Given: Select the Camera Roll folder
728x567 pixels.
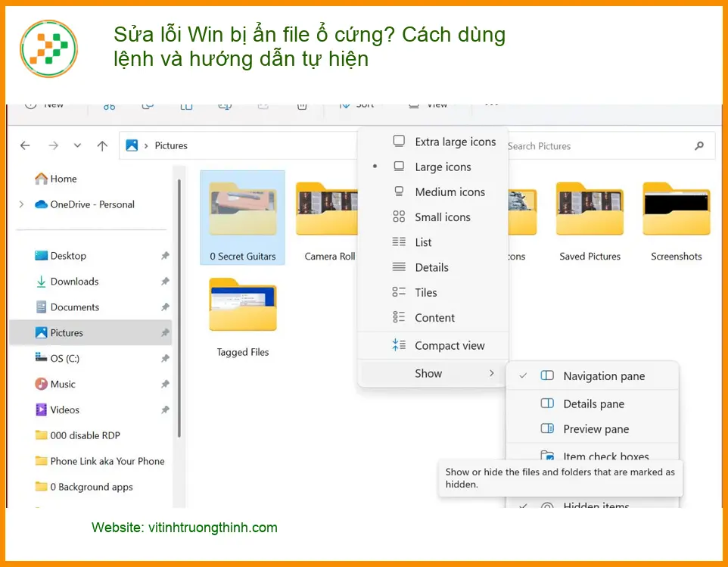Looking at the screenshot, I should [x=328, y=222].
